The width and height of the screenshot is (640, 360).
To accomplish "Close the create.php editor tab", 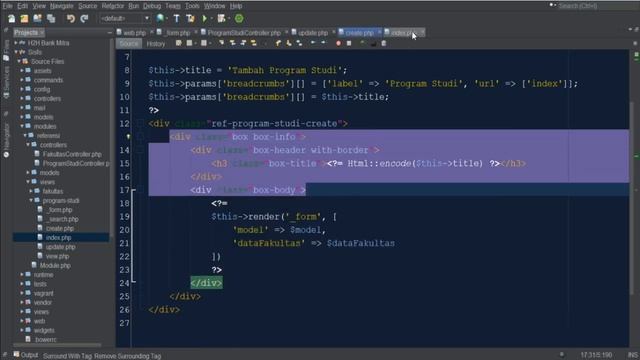I will click(x=379, y=32).
